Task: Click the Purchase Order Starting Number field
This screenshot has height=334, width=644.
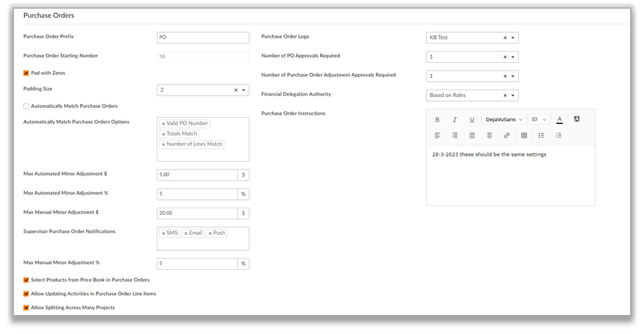Action: 203,56
